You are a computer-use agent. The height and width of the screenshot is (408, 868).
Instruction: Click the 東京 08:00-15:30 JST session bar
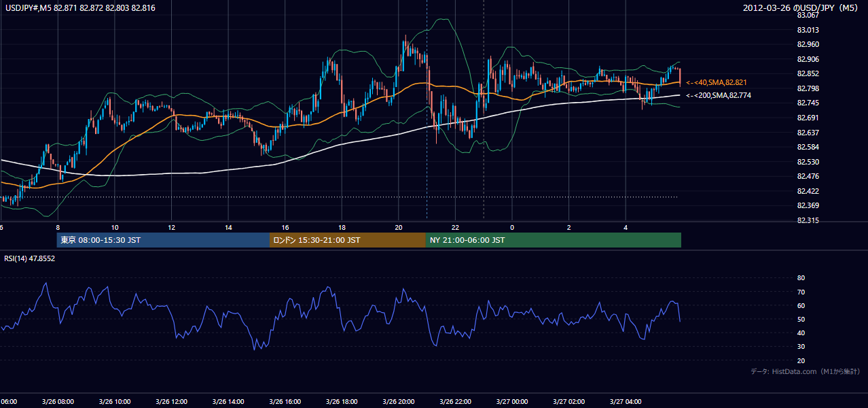pyautogui.click(x=163, y=240)
